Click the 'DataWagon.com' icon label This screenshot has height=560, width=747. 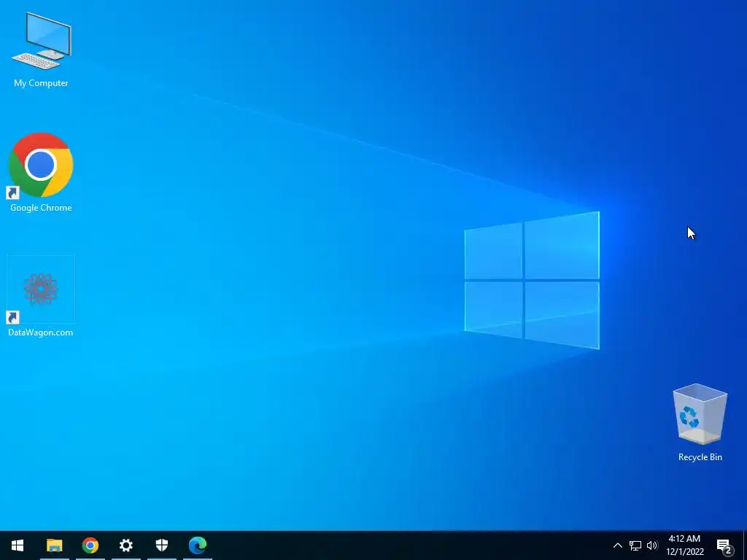point(41,332)
